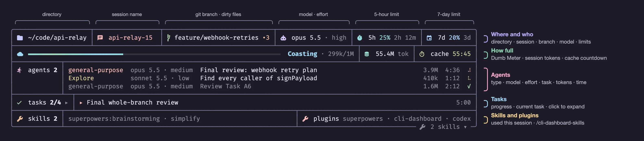Click the Tasks legend heading
644x141 pixels.
pyautogui.click(x=499, y=99)
